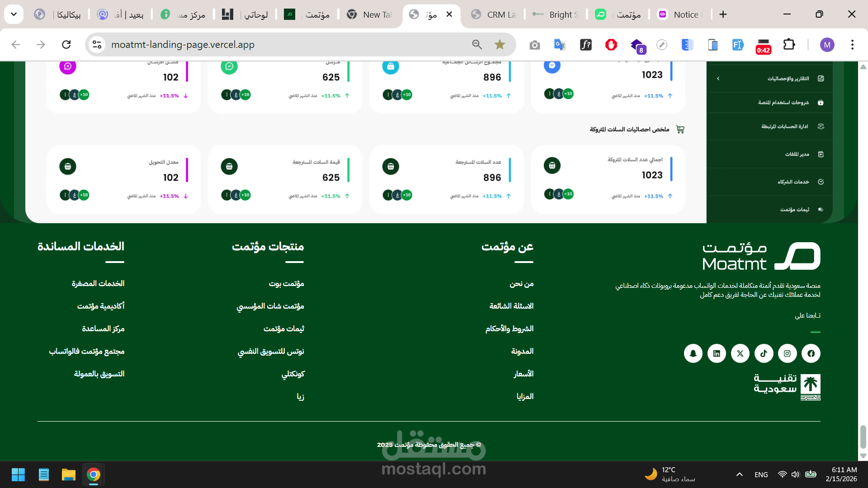Open the LinkedIn social icon
The height and width of the screenshot is (488, 868).
coord(717,353)
